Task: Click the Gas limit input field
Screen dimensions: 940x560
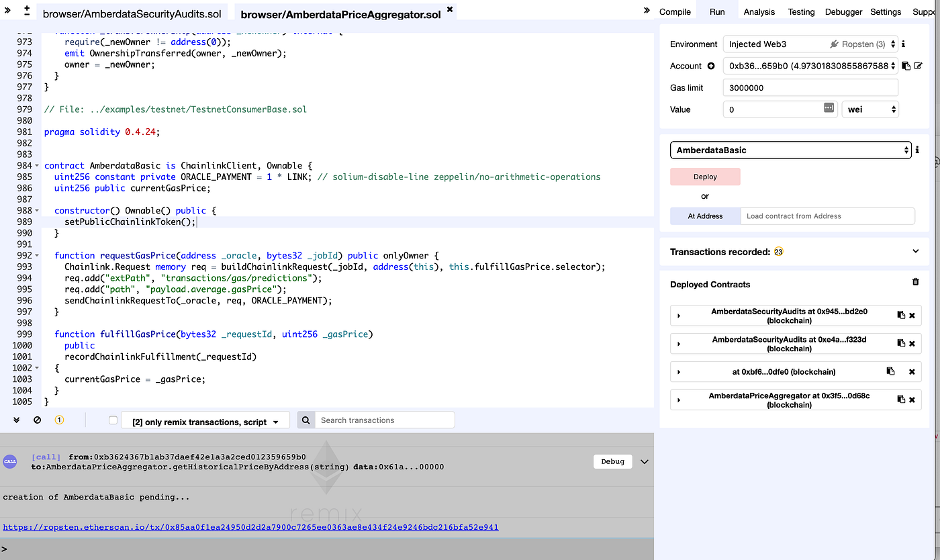Action: click(810, 87)
